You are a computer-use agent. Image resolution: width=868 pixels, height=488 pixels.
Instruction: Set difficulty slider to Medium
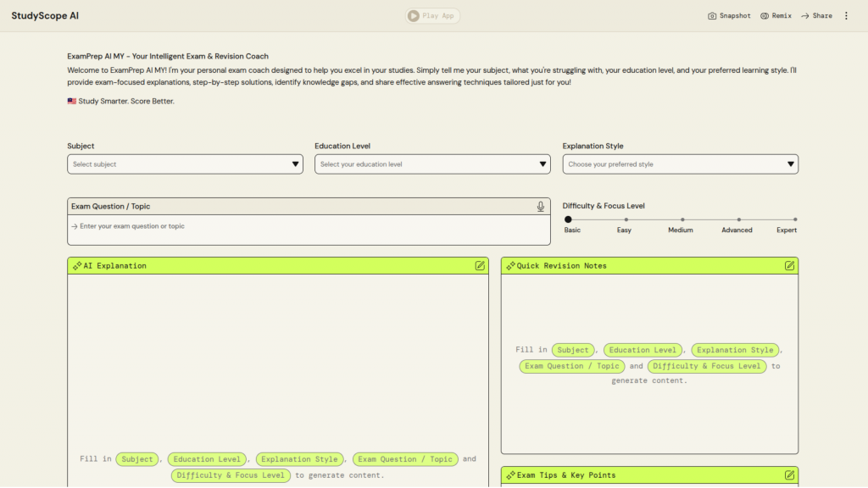(x=682, y=219)
